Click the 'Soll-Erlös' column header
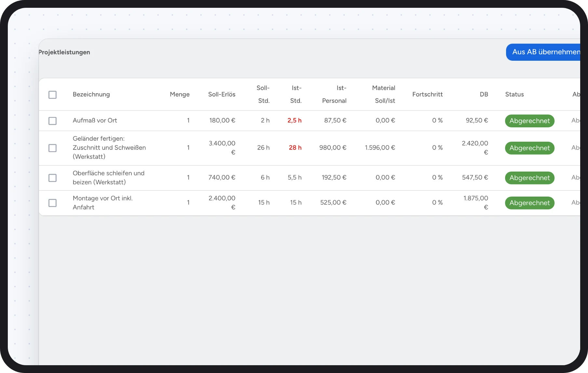The height and width of the screenshot is (373, 588). tap(222, 94)
